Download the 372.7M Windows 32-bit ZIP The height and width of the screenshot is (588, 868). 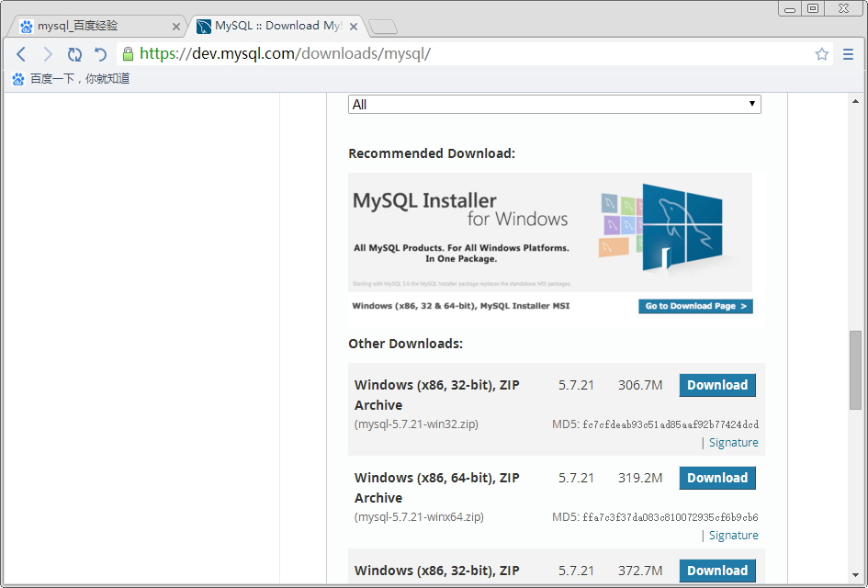click(716, 571)
